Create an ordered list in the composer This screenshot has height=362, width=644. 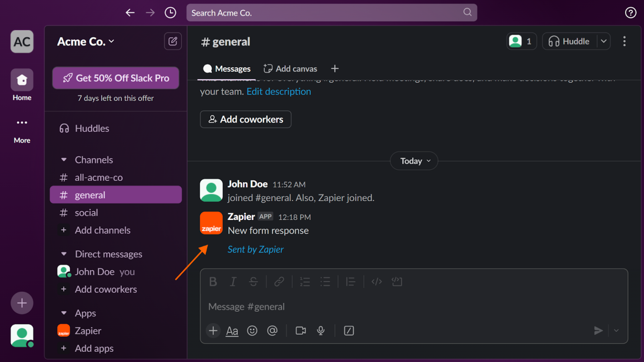click(305, 282)
